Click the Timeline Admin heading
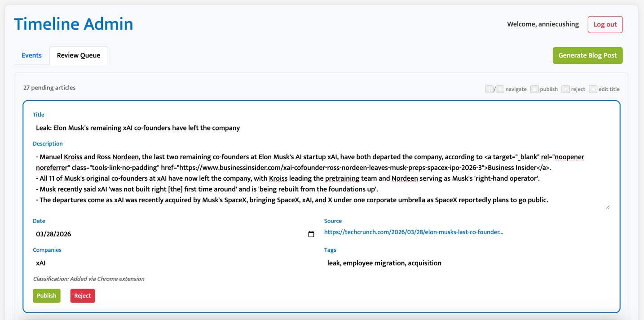Screen dimensions: 644x320 [74, 24]
